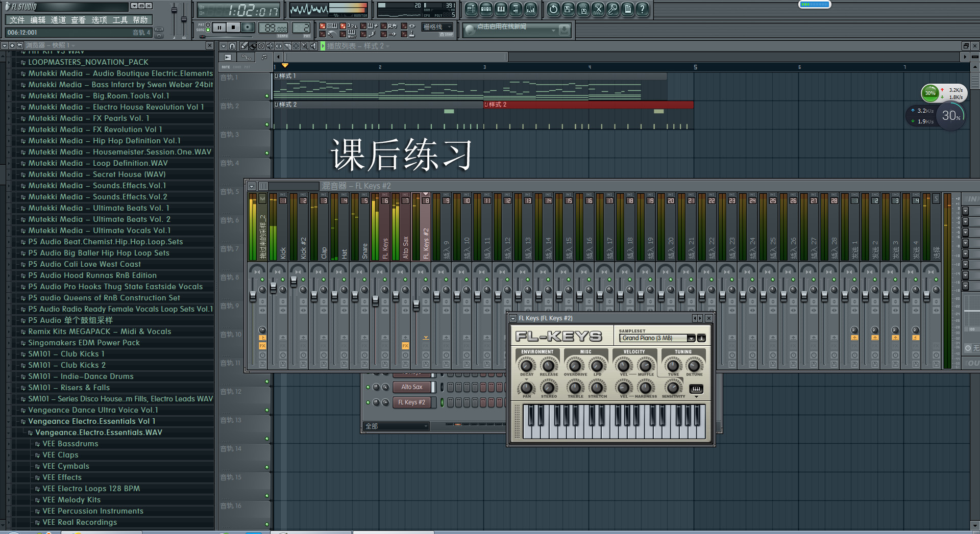Select the zoom tool in playlist toolbar

tap(305, 46)
